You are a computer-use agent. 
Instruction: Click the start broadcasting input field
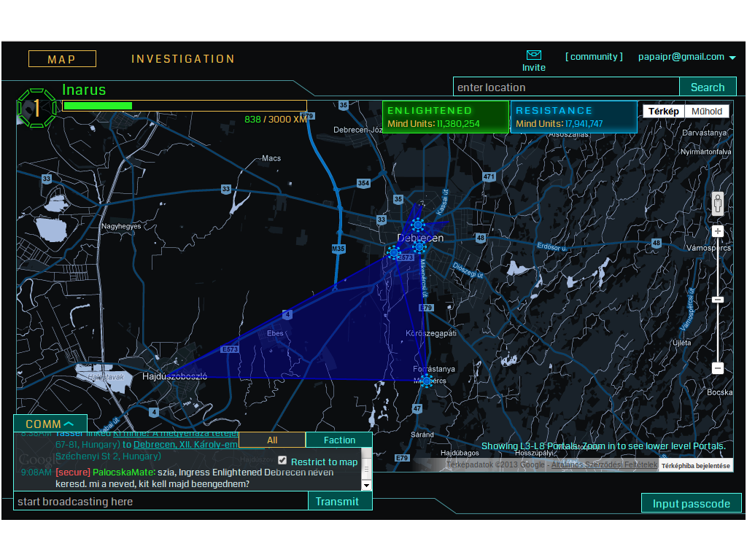(x=161, y=502)
